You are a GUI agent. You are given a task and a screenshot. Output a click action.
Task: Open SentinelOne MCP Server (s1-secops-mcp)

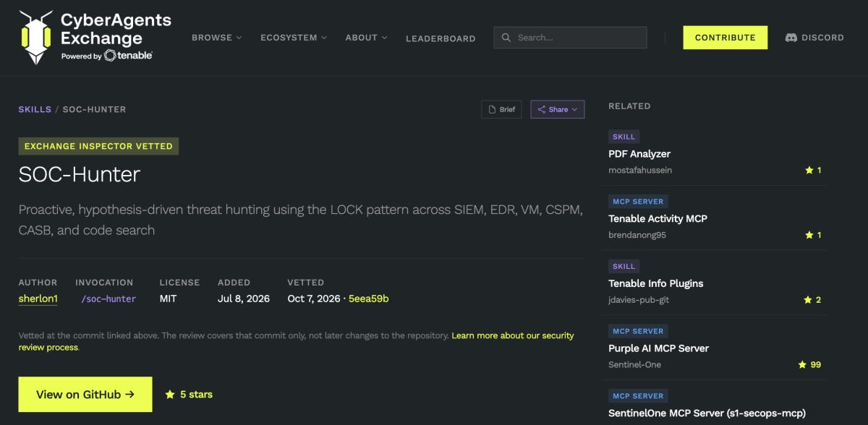(x=707, y=413)
